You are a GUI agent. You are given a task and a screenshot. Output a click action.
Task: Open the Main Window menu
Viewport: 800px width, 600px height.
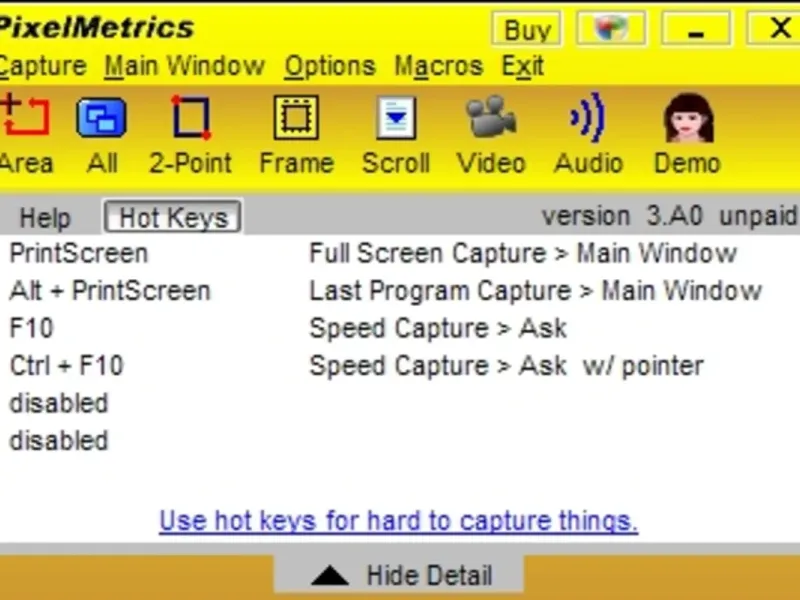point(185,66)
